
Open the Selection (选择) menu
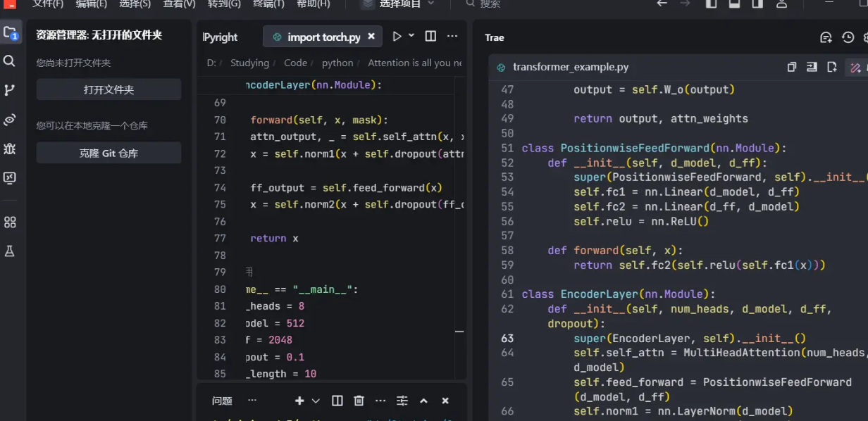coord(135,4)
